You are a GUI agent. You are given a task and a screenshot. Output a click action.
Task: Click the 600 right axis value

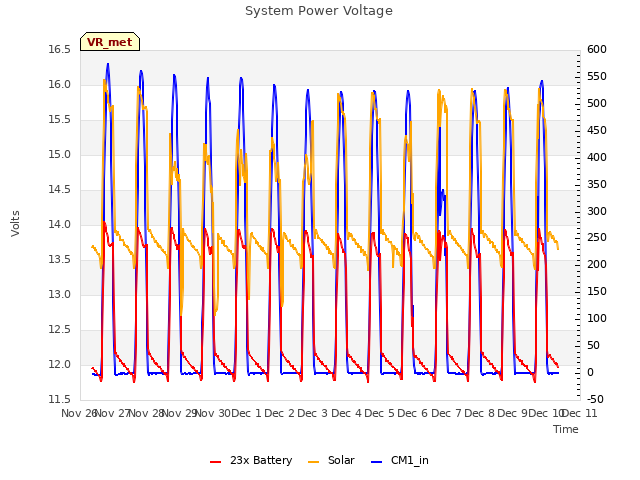pos(597,49)
